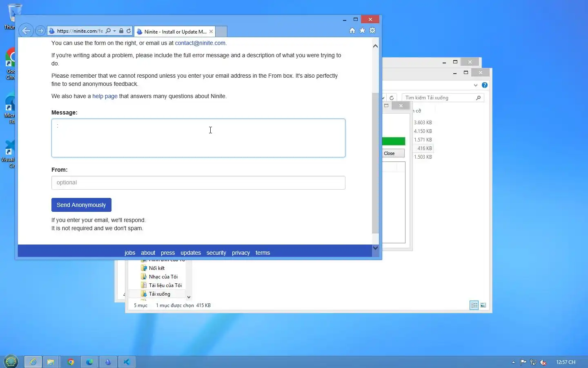Select the 3.603 KB file size entry
588x368 pixels.
pos(423,123)
